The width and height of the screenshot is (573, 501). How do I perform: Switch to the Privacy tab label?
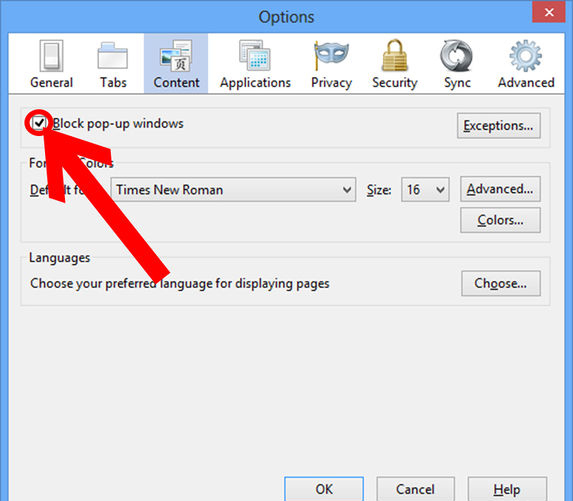point(331,83)
